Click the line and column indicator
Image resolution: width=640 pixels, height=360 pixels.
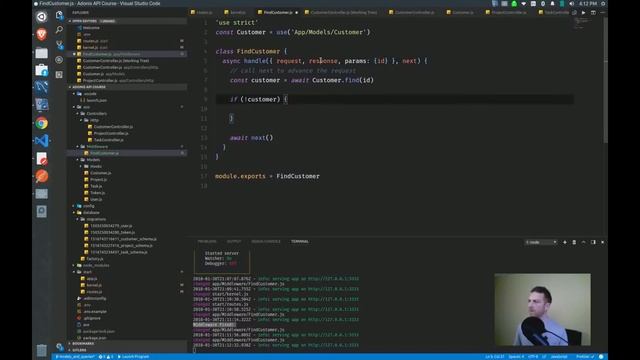click(x=495, y=357)
